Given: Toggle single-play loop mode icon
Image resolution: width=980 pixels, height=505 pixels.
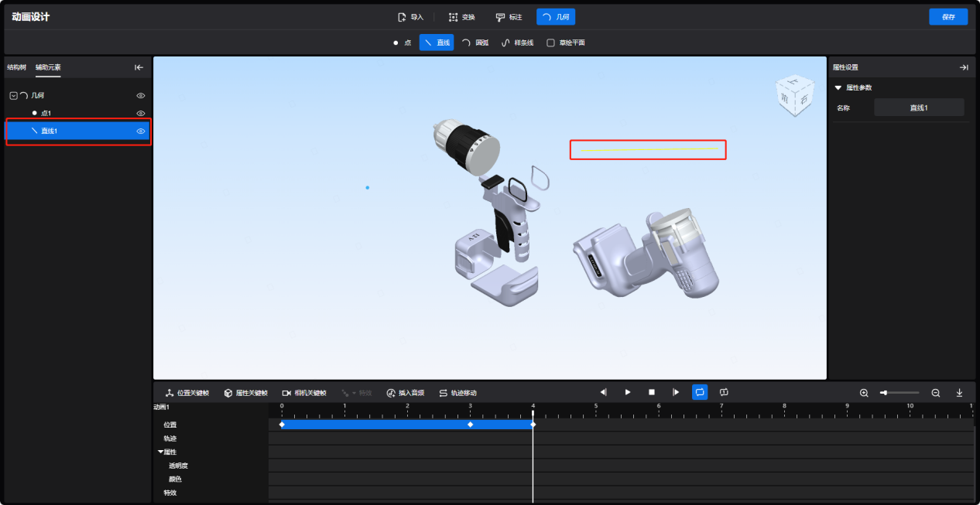Looking at the screenshot, I should click(724, 392).
